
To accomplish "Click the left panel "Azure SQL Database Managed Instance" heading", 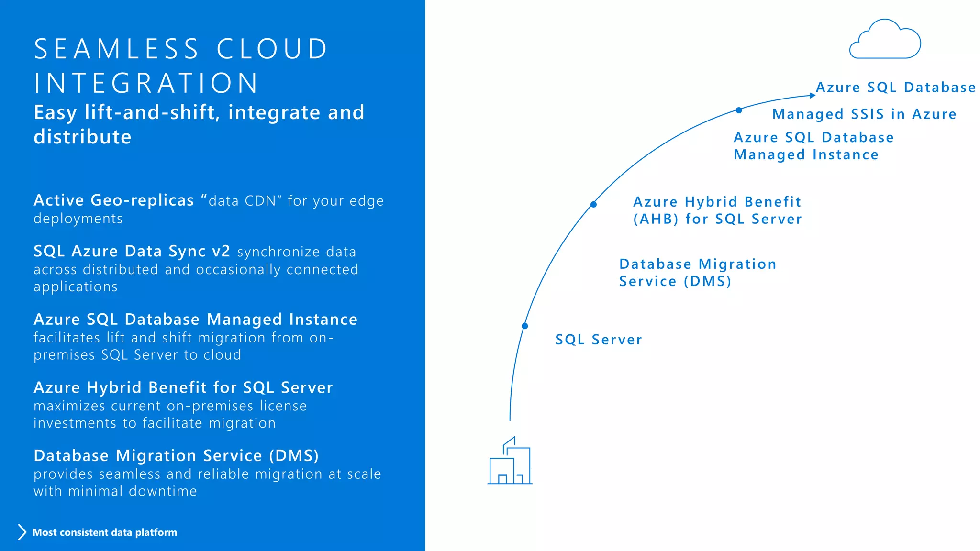I will pyautogui.click(x=196, y=319).
